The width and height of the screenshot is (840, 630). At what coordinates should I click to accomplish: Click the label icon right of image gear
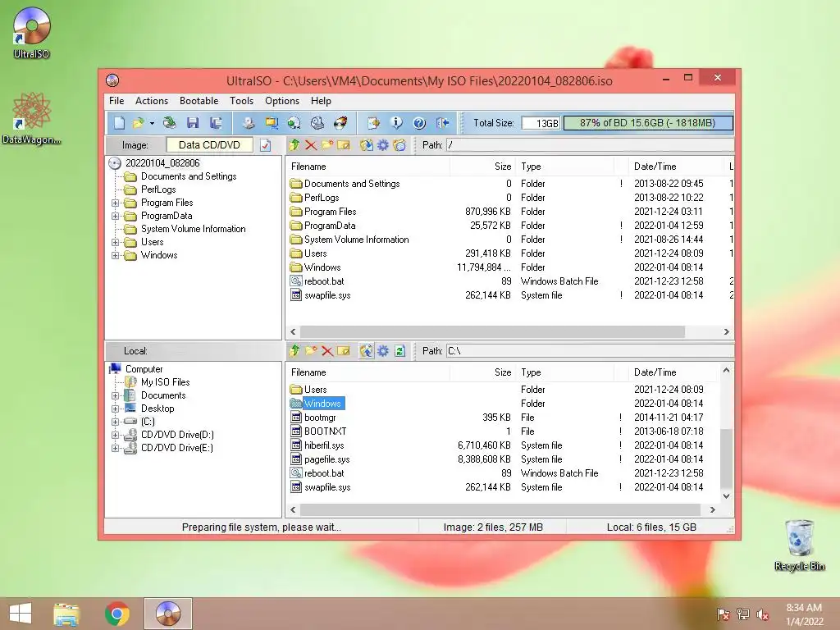pos(399,144)
